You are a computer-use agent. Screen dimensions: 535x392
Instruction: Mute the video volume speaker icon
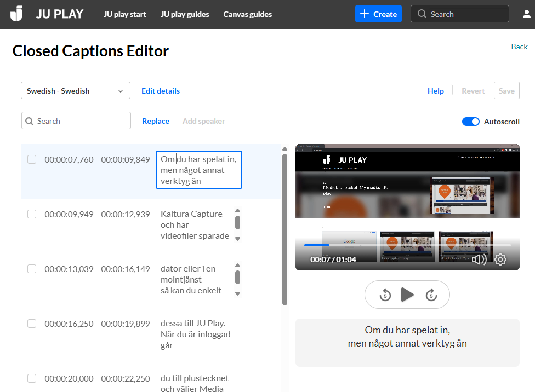point(479,260)
